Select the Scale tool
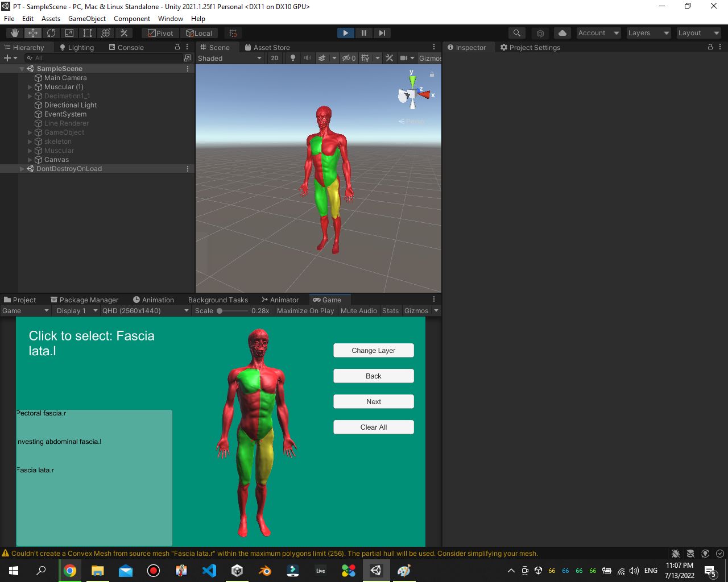The height and width of the screenshot is (582, 728). [x=69, y=33]
